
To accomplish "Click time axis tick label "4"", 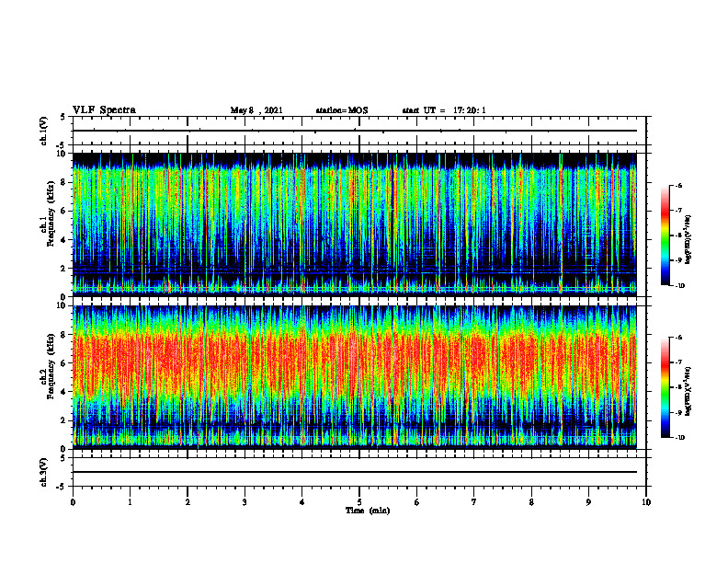I will [302, 502].
